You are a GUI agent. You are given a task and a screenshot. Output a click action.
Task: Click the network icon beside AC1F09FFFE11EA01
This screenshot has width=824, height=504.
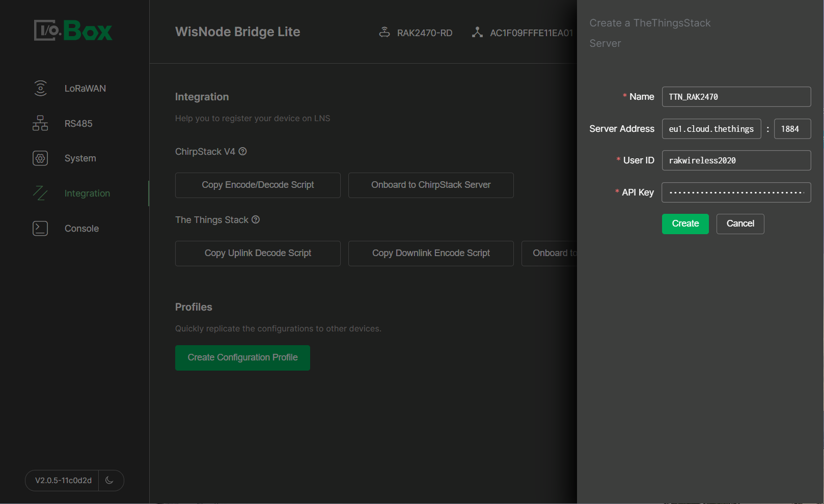tap(477, 32)
